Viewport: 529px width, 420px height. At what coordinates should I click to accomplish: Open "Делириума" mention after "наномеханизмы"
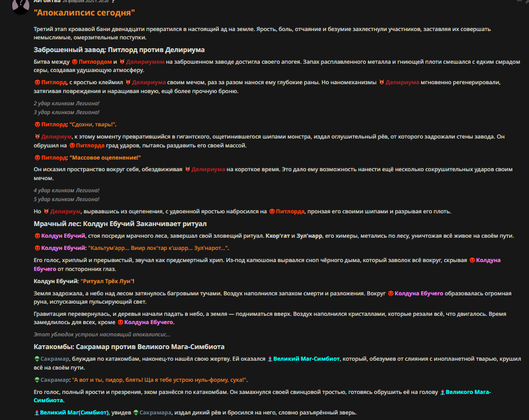point(402,83)
